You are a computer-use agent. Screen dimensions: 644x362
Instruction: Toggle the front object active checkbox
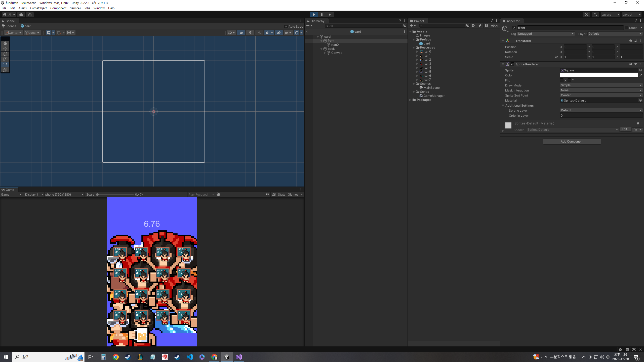(514, 28)
